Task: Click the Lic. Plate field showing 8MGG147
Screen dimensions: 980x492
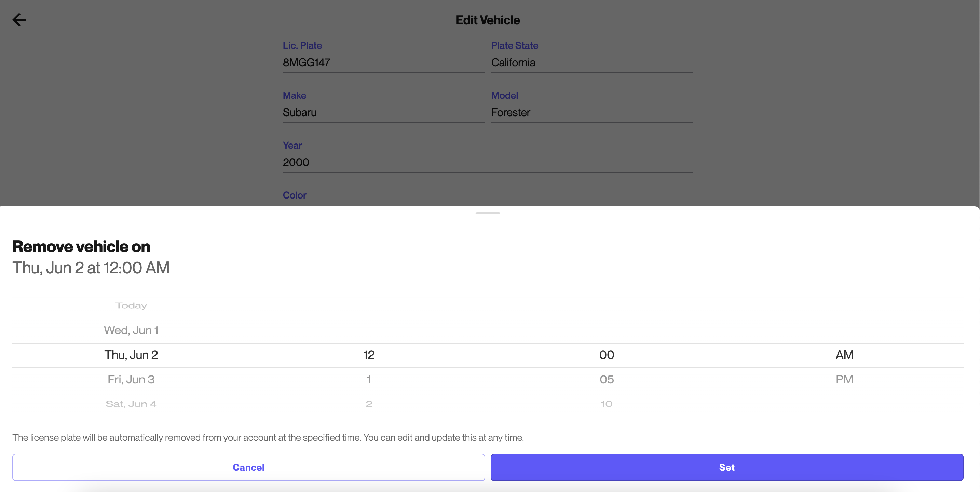Action: click(383, 63)
